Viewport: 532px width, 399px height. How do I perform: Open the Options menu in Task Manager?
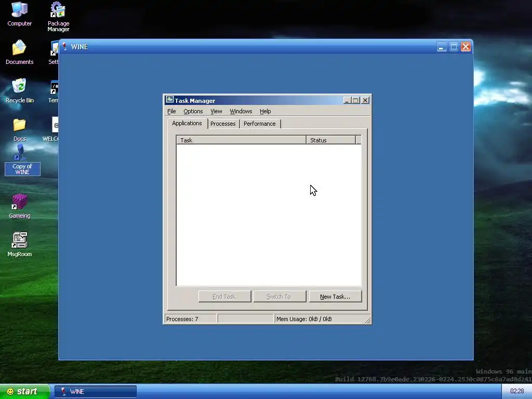193,111
